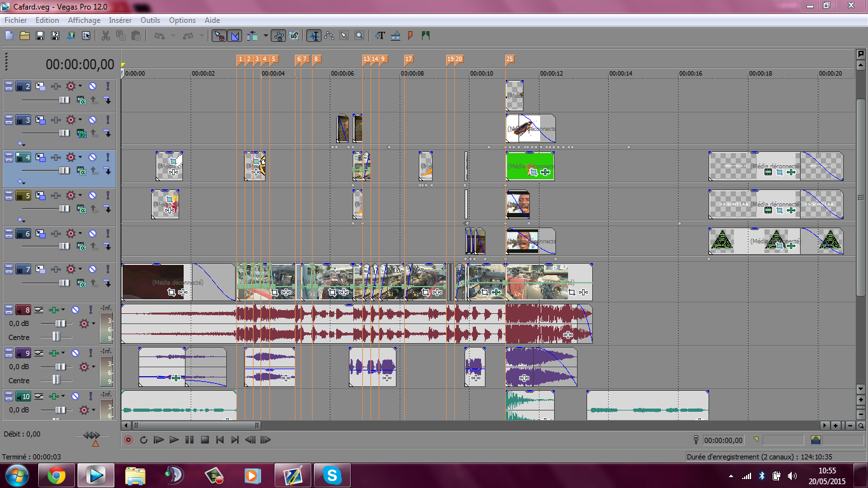This screenshot has height=488, width=868.
Task: Redo the last undone action
Action: pyautogui.click(x=187, y=36)
